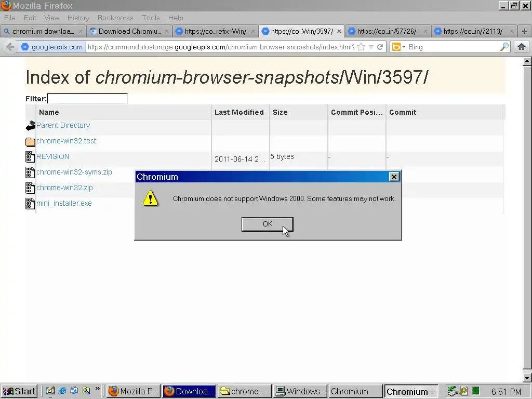Bookmark this page with the star icon

[x=361, y=47]
